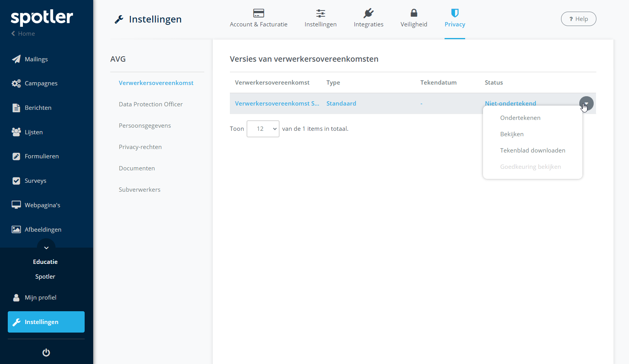Image resolution: width=629 pixels, height=364 pixels.
Task: Open Berichten from the sidebar
Action: (38, 107)
